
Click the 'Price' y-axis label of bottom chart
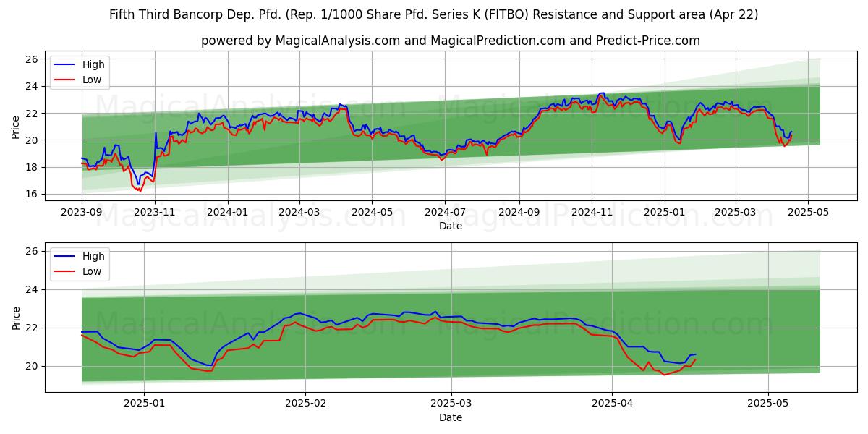16,318
